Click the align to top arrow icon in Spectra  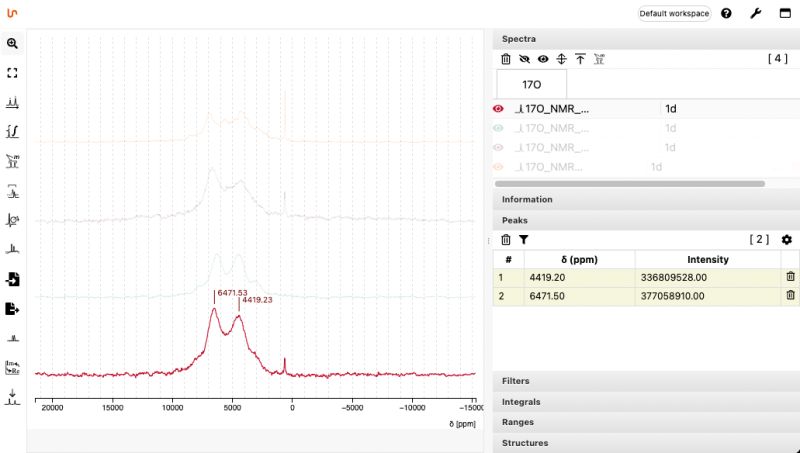click(580, 59)
